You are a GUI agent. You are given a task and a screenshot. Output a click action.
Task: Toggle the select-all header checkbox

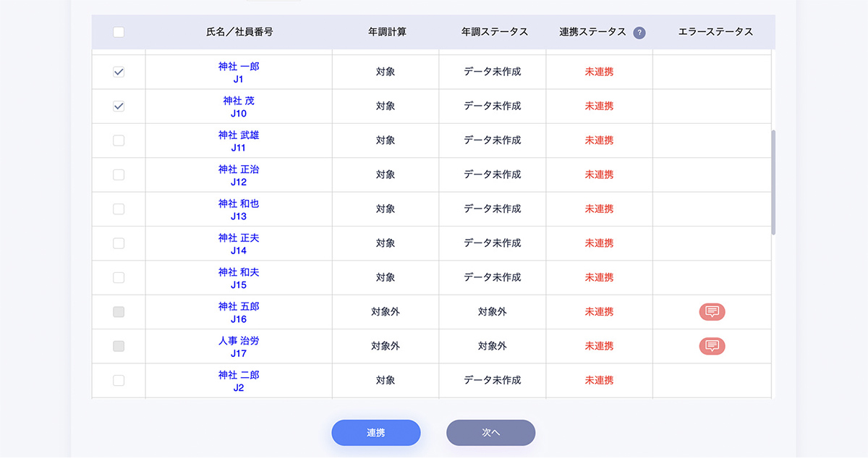tap(119, 32)
